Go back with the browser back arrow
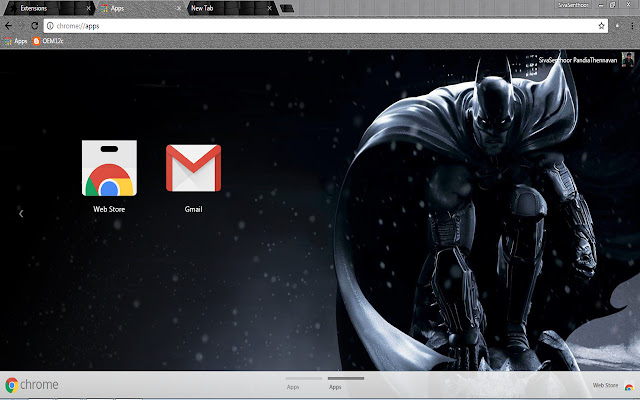 pyautogui.click(x=9, y=26)
